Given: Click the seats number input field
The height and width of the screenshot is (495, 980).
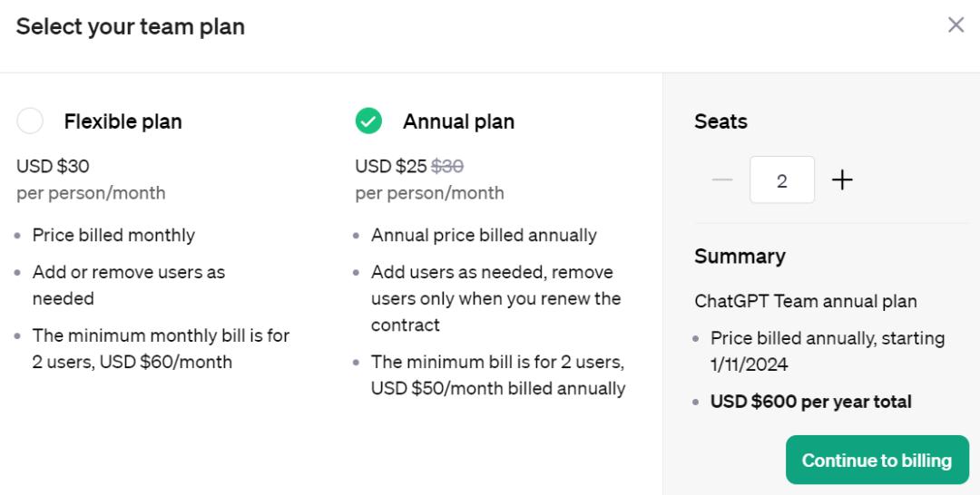Looking at the screenshot, I should [782, 180].
